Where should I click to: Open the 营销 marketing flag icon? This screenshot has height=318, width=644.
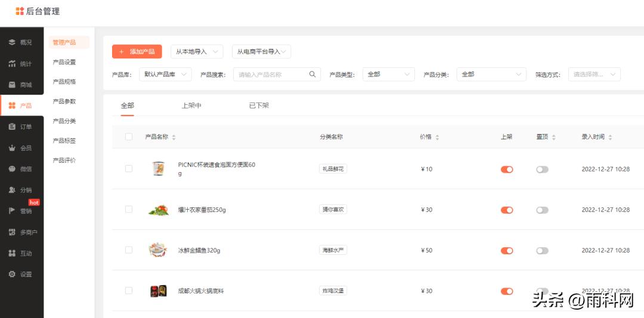(x=12, y=211)
